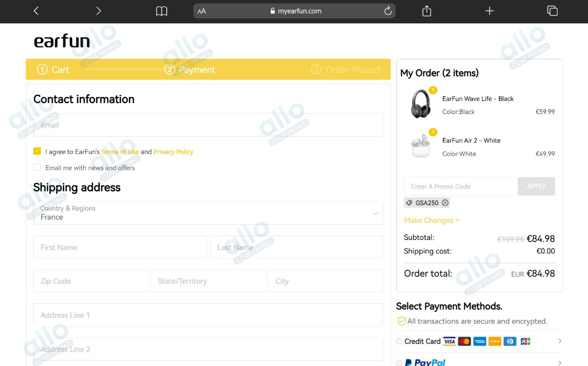Open the Safari share sheet icon

tap(427, 11)
